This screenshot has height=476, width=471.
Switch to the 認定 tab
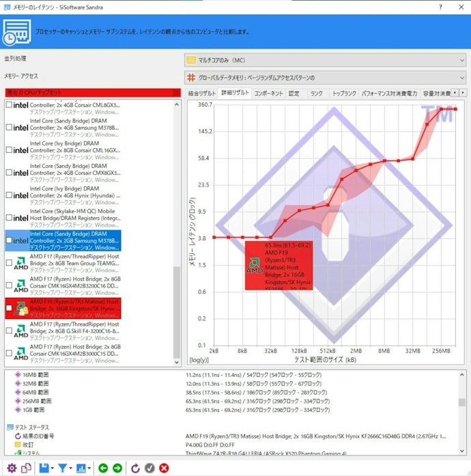294,93
